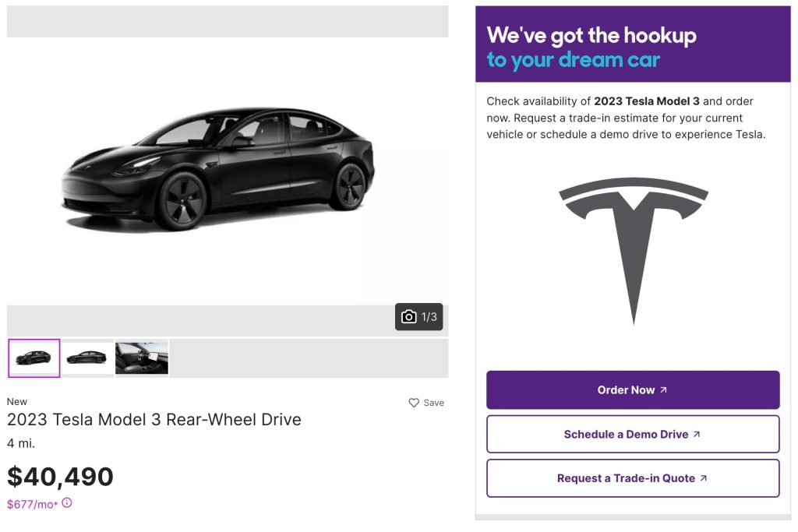Click the Save label text
Viewport: 798px width, 532px height.
(x=434, y=403)
